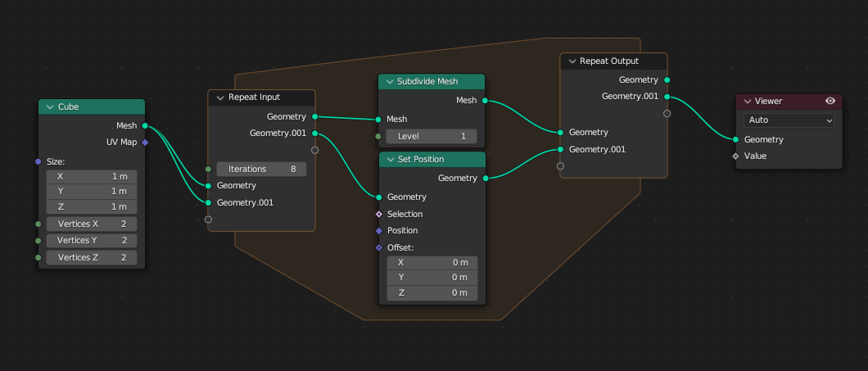
Task: Click the empty extension socket on Repeat Output's right
Action: pos(667,113)
